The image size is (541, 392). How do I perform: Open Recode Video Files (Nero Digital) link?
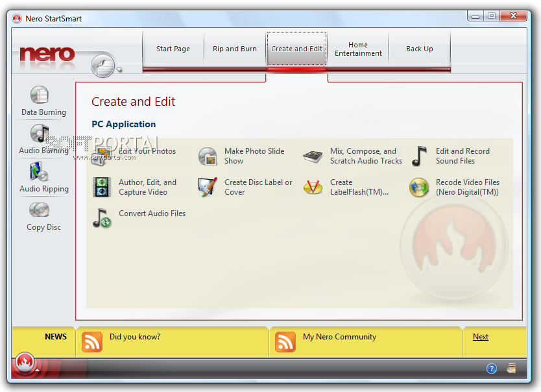point(468,187)
